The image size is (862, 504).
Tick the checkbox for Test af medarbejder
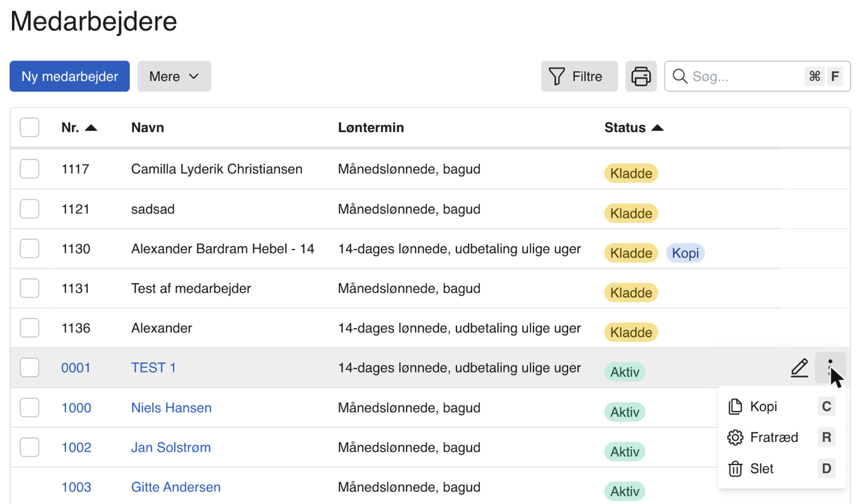(x=30, y=288)
